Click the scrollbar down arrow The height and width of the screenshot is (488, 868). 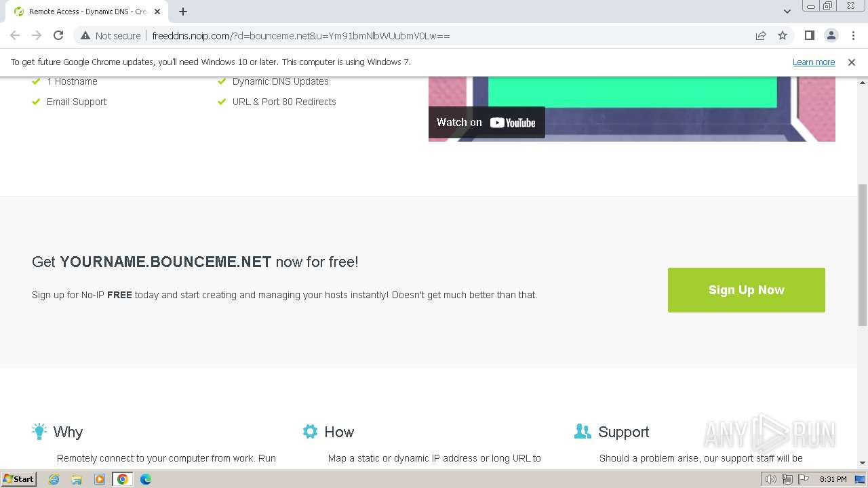[863, 463]
